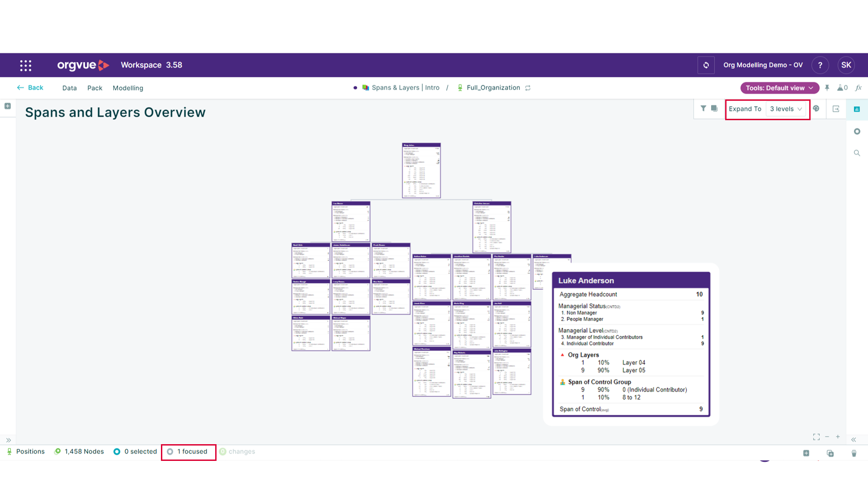Click the refresh icon beside Full_Organization
Viewport: 868px width, 488px height.
528,88
